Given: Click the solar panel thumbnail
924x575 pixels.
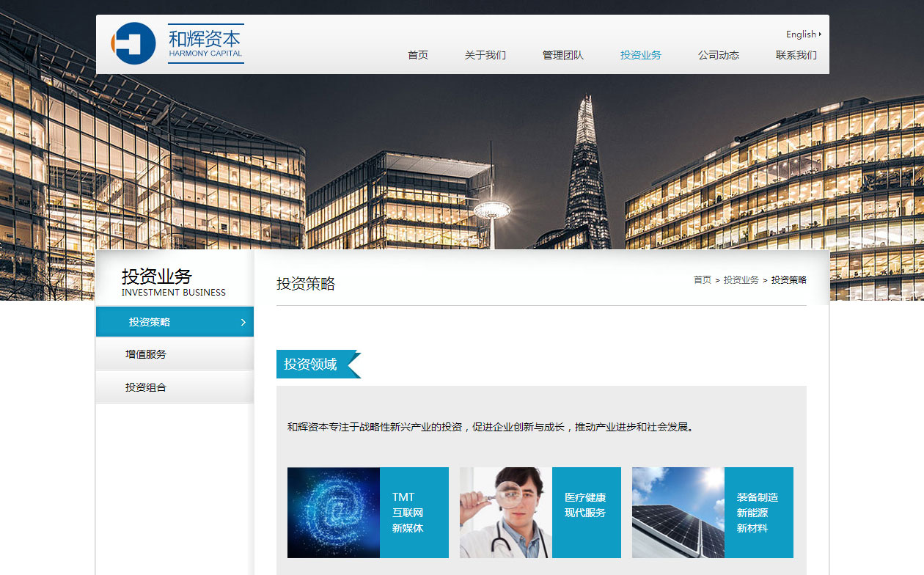Looking at the screenshot, I should click(x=678, y=513).
